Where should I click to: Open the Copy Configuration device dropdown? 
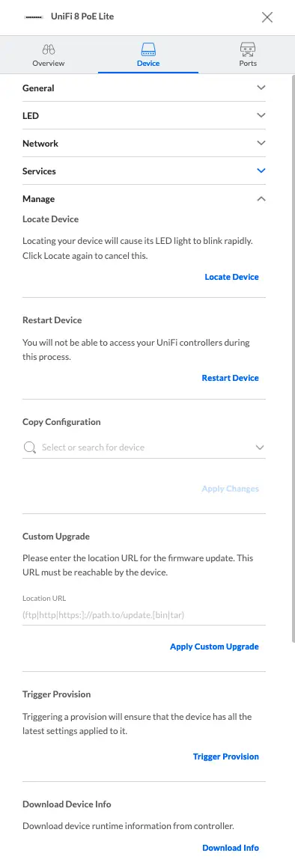point(144,447)
